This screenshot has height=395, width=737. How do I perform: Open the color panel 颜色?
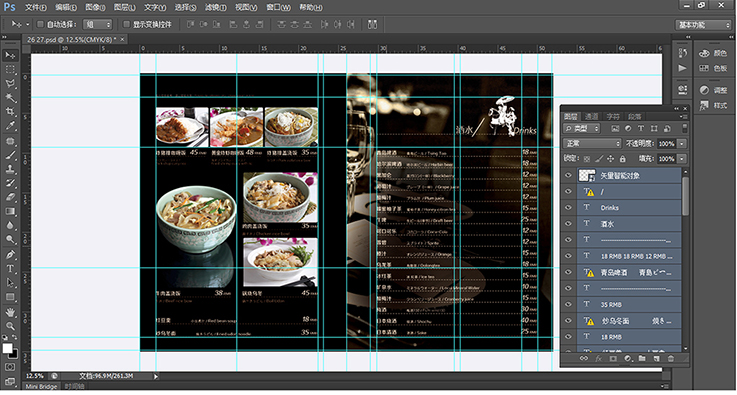click(713, 54)
